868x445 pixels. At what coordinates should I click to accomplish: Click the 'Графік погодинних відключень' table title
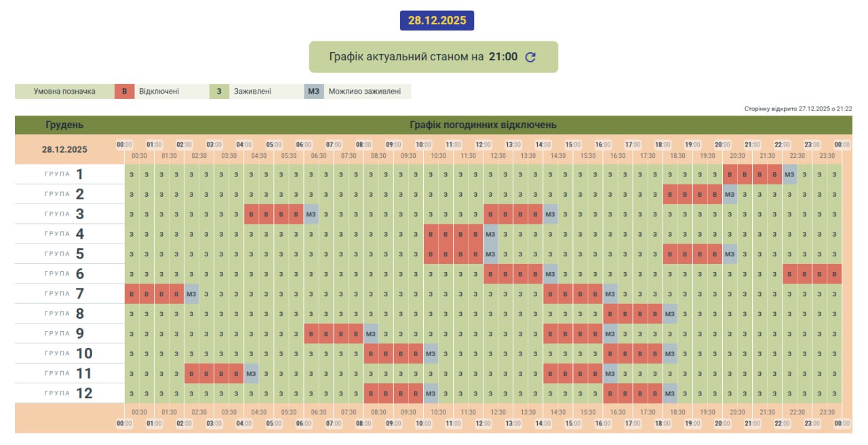coord(483,125)
